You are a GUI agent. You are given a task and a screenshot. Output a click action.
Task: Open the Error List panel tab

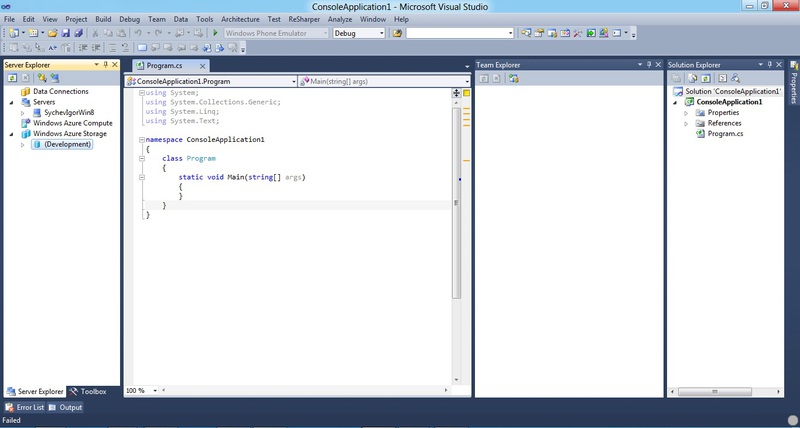25,407
